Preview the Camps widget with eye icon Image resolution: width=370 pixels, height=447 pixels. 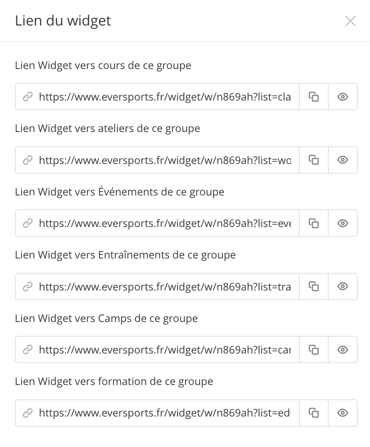point(343,350)
